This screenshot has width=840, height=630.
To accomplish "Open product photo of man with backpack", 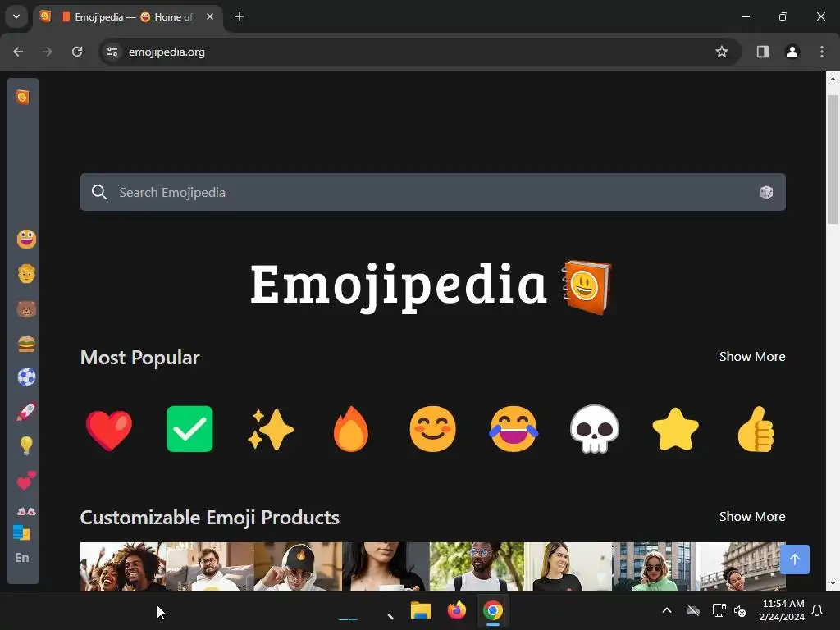I will [x=477, y=566].
